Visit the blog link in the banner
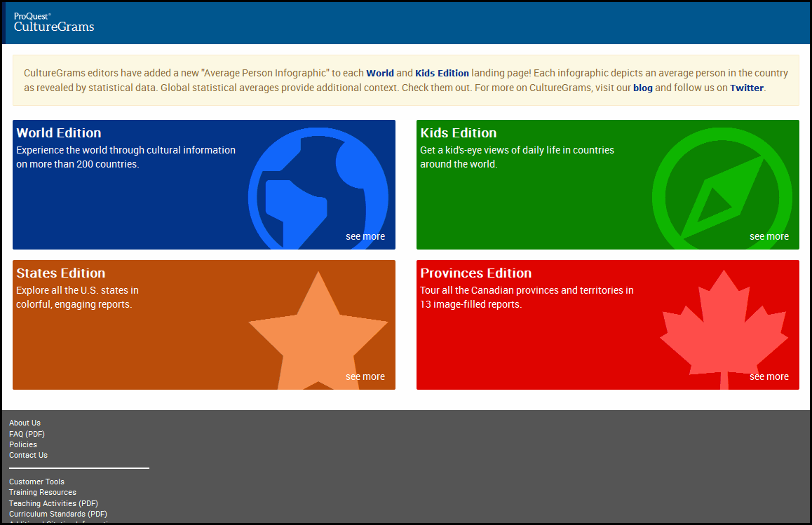 (643, 88)
